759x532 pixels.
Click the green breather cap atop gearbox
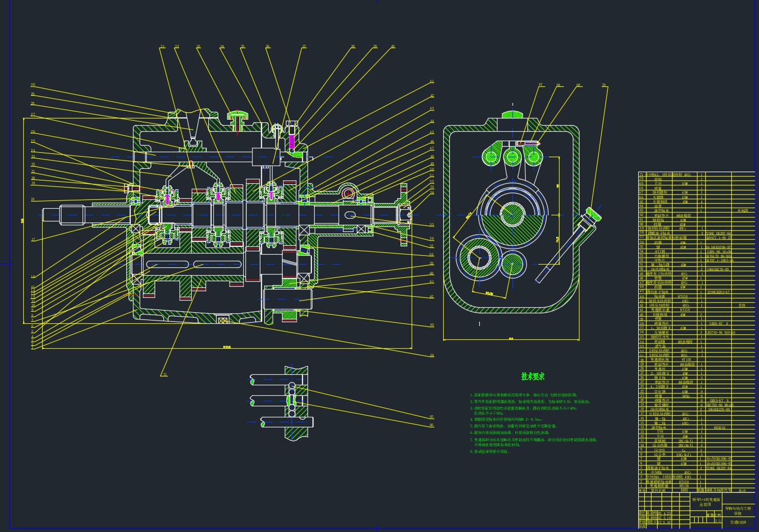point(239,116)
